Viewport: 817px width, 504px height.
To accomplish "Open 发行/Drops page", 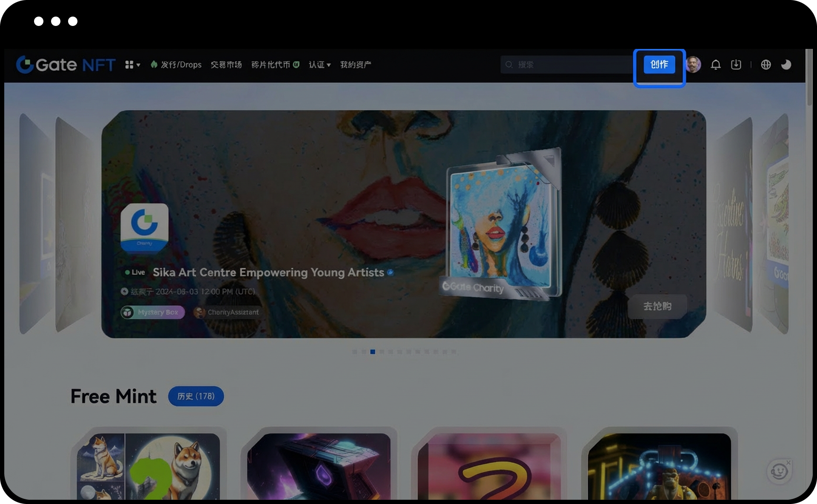I will (x=176, y=65).
